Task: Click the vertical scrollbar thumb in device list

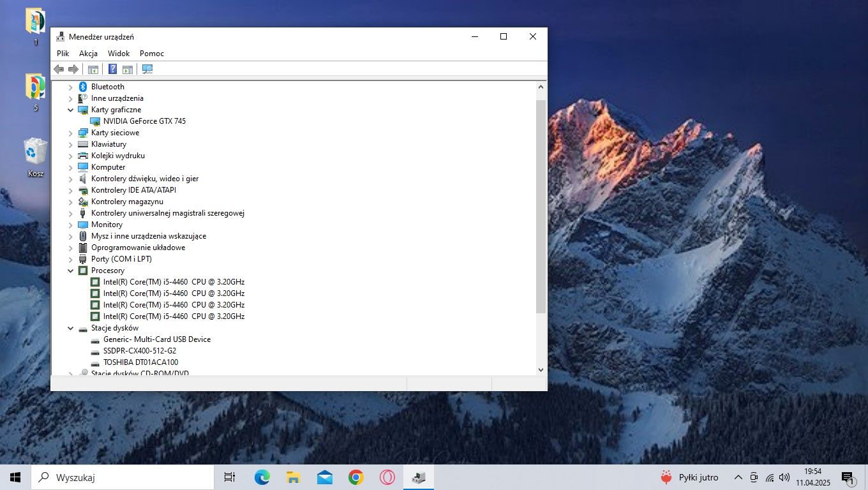Action: (541, 206)
